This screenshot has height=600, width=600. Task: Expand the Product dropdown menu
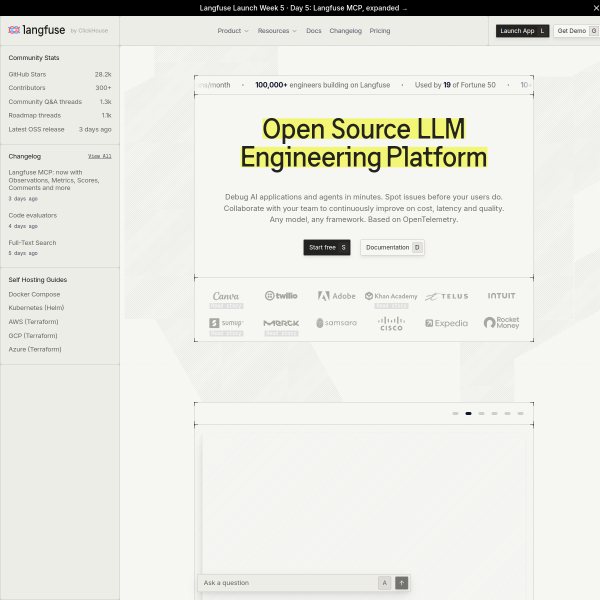(233, 31)
